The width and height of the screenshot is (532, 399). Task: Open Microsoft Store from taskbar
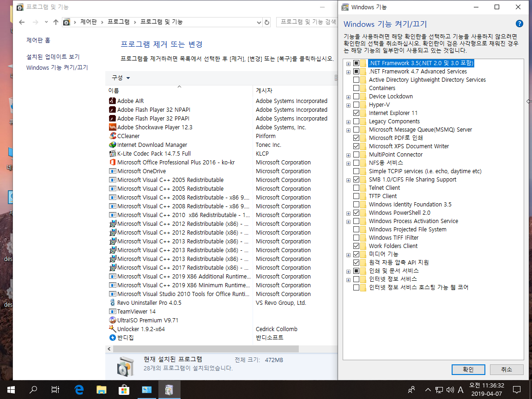[x=124, y=389]
